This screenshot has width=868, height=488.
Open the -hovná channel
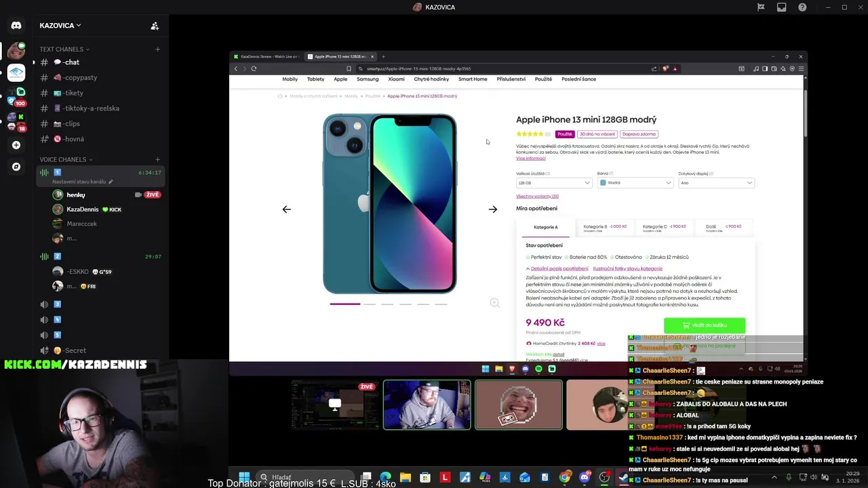pyautogui.click(x=100, y=139)
